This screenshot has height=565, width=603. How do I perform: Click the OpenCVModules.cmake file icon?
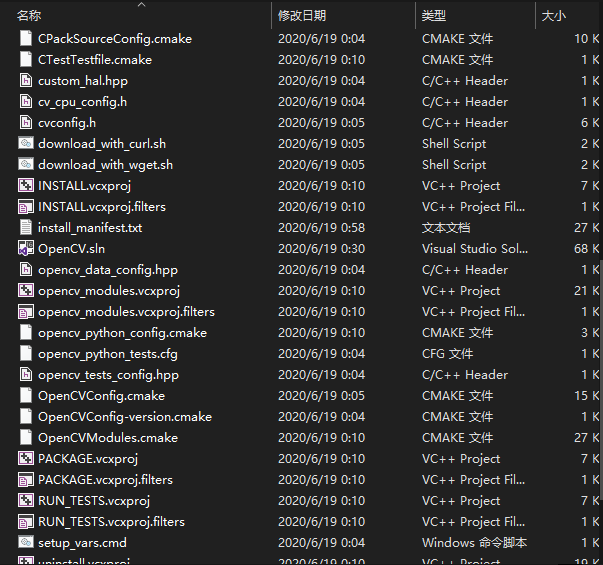click(x=26, y=437)
